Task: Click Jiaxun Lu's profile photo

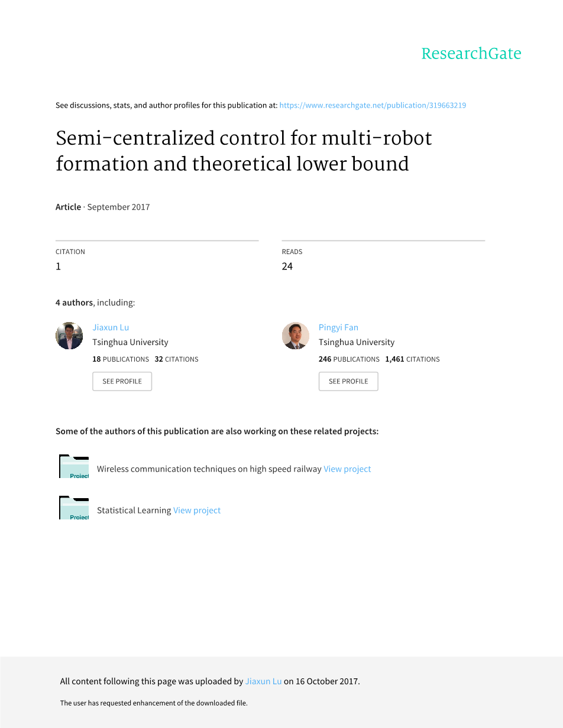Action: point(69,336)
